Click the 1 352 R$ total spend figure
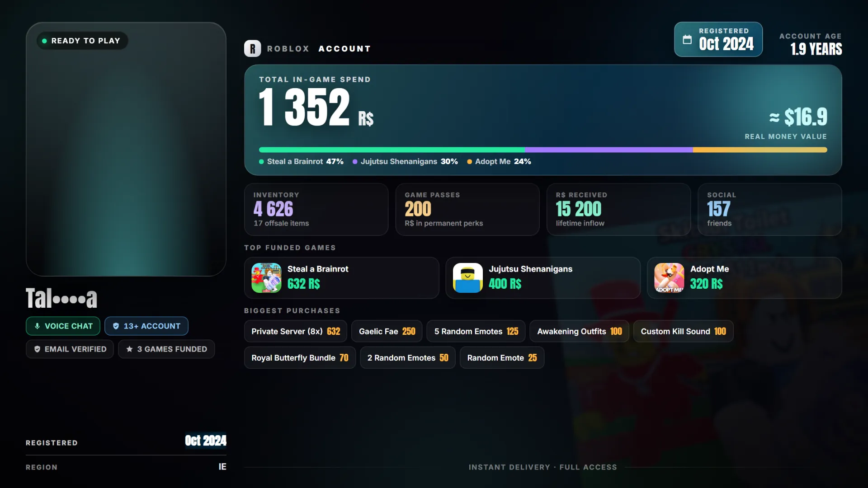 (316, 107)
